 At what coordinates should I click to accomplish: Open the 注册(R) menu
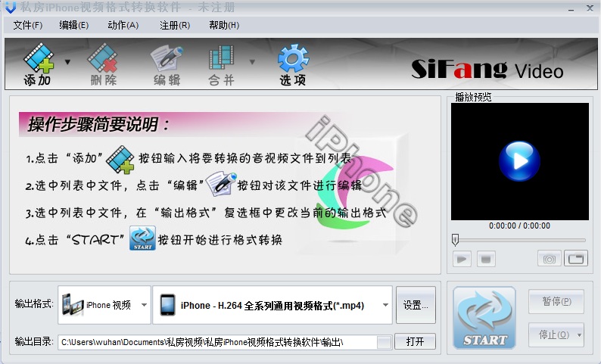[175, 25]
